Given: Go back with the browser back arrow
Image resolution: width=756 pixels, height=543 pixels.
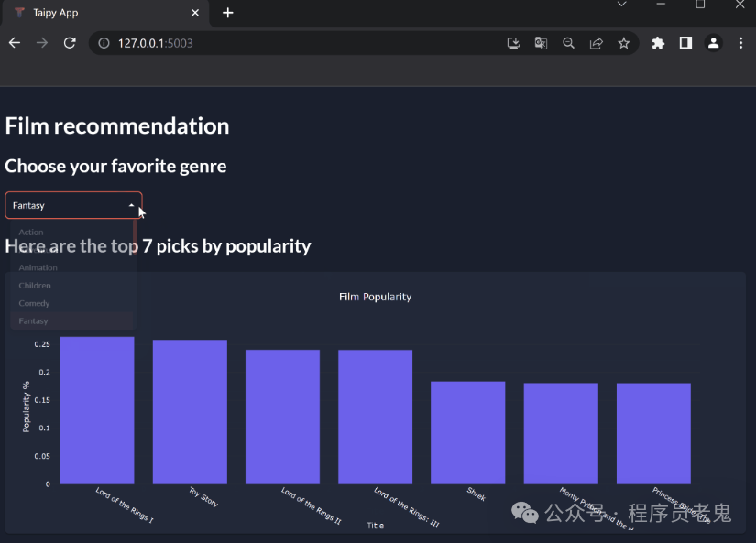Looking at the screenshot, I should (x=15, y=43).
